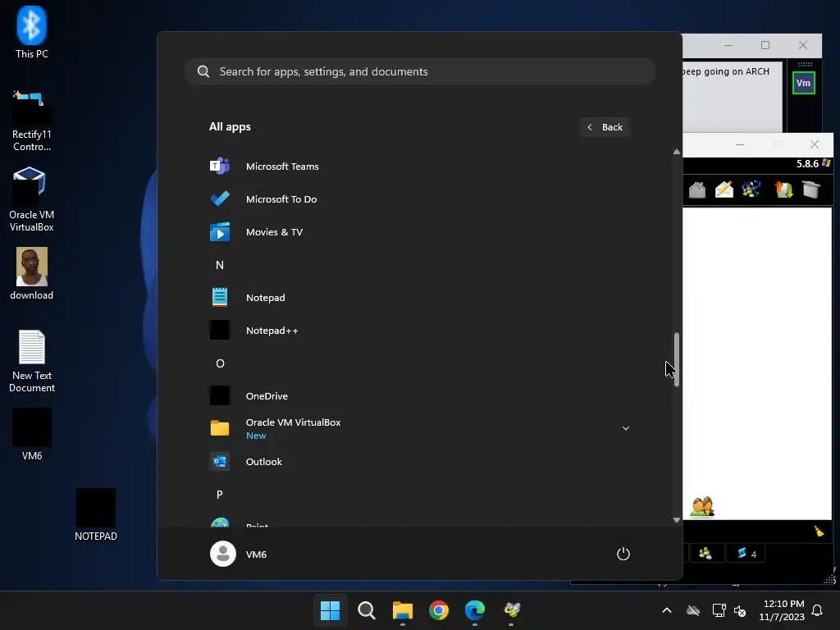The height and width of the screenshot is (630, 840).
Task: Open Microsoft Edge from the taskbar
Action: 475,610
